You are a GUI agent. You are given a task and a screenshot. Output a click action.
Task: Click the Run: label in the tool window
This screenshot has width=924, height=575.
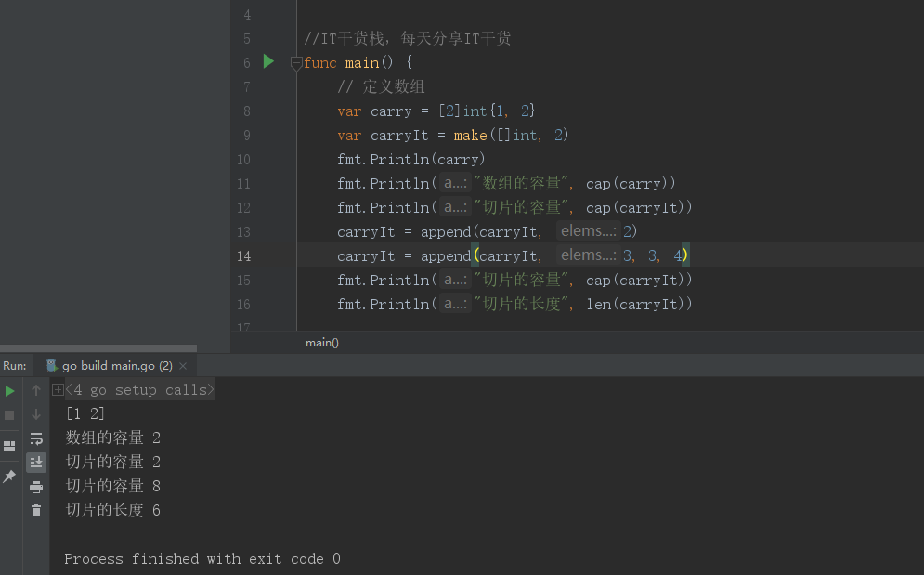point(15,365)
